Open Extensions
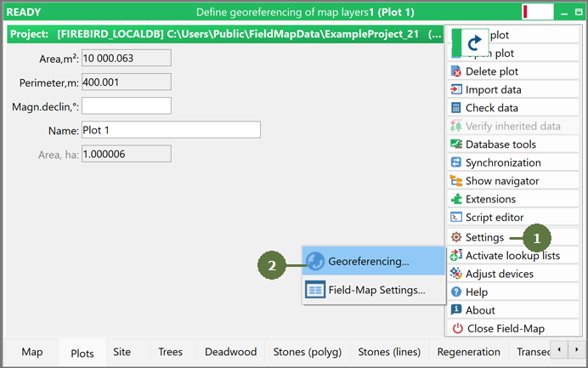 [512, 199]
